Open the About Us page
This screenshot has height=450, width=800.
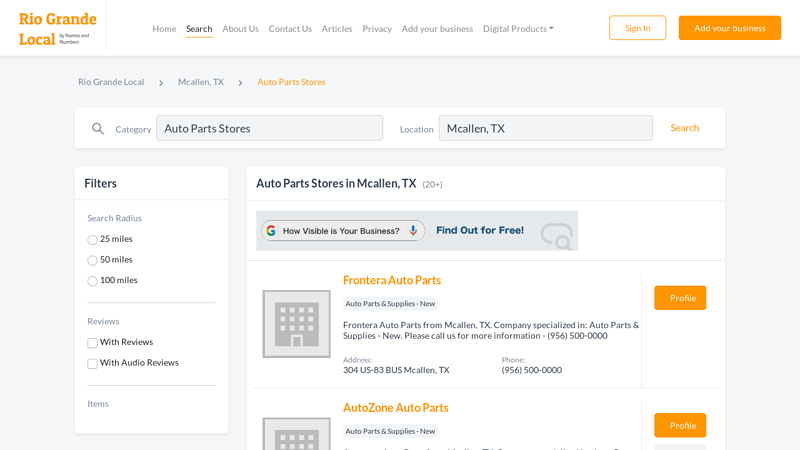tap(240, 29)
